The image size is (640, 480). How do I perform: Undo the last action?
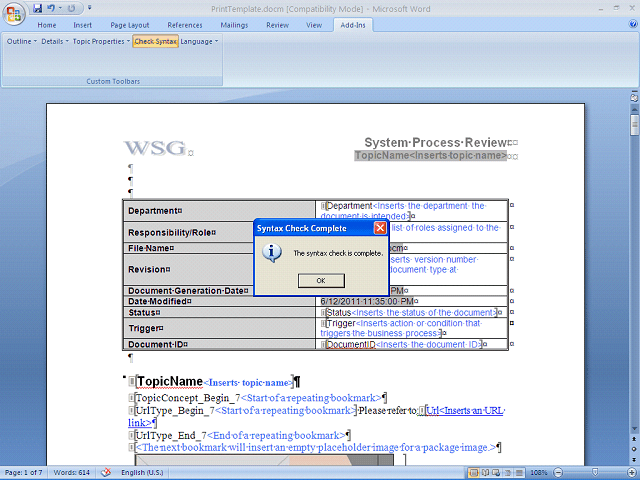[x=51, y=8]
